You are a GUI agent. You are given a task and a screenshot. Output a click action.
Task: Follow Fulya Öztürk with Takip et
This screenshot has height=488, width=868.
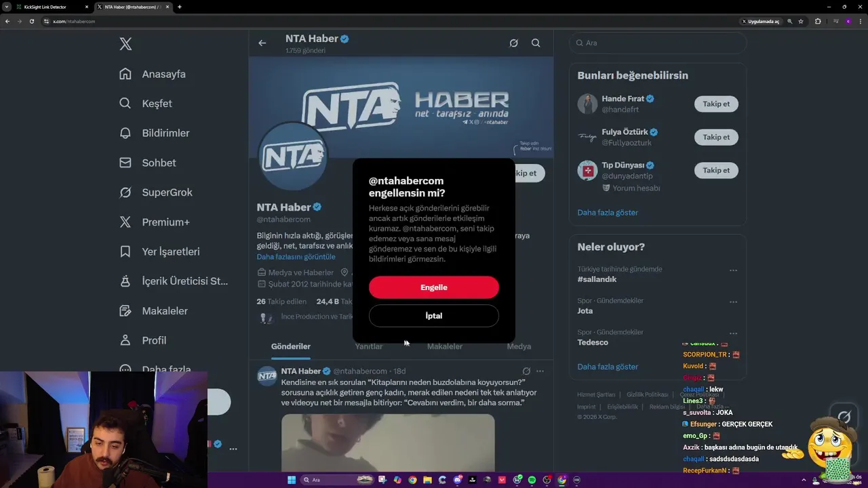coord(716,137)
